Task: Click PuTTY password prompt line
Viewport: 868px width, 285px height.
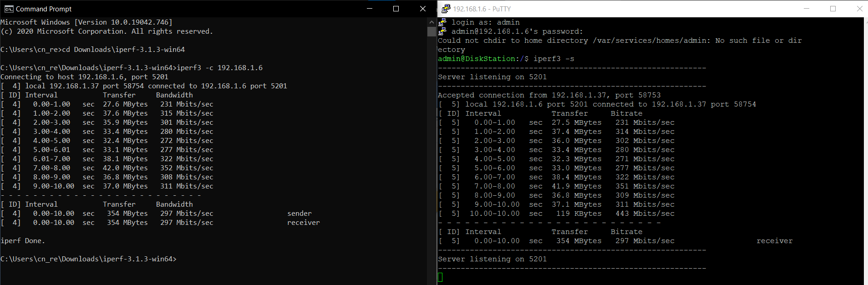Action: 517,31
